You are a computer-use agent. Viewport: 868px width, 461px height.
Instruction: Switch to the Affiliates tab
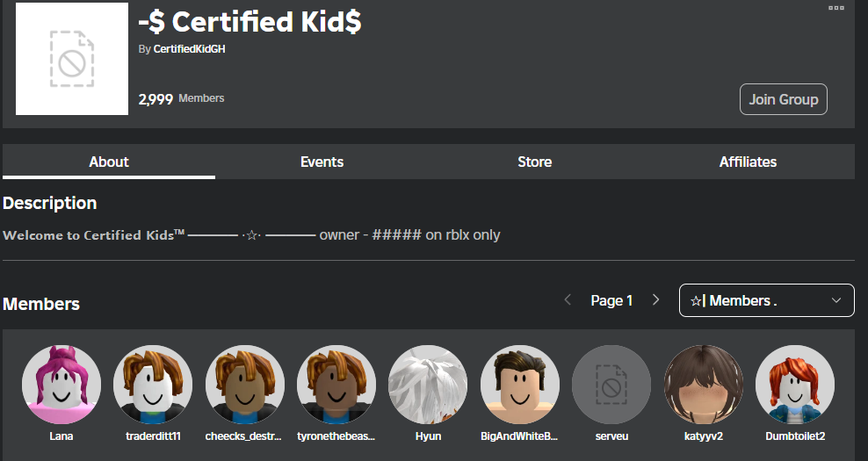(748, 162)
